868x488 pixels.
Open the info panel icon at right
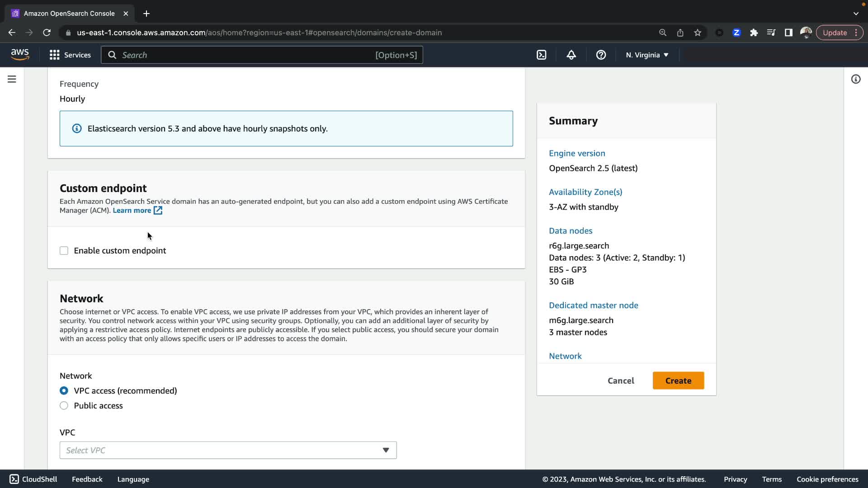tap(855, 79)
